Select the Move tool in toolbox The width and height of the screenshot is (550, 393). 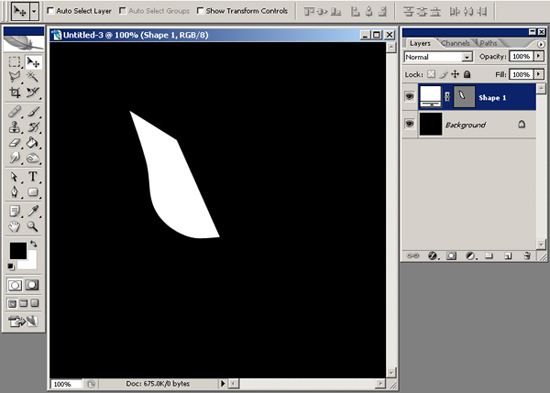tap(33, 62)
